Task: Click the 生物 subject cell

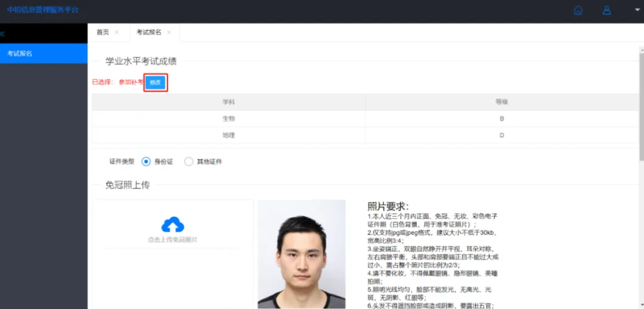Action: click(229, 118)
